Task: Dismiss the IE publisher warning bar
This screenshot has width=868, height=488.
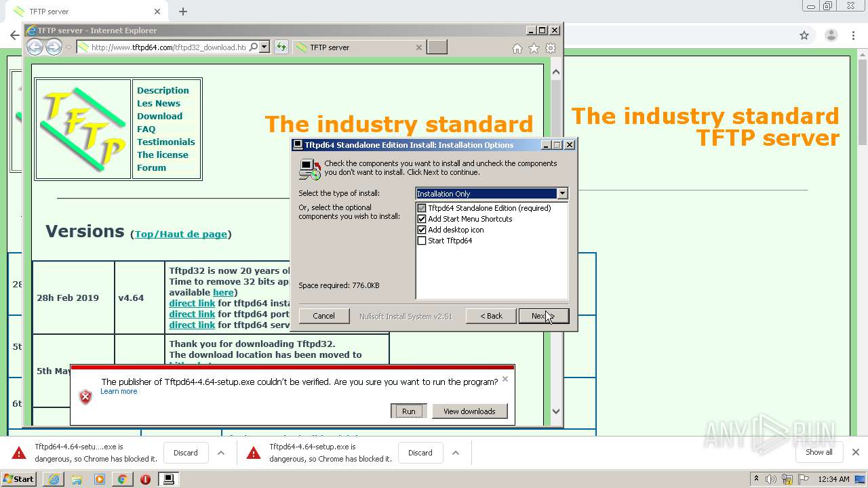Action: [x=505, y=379]
